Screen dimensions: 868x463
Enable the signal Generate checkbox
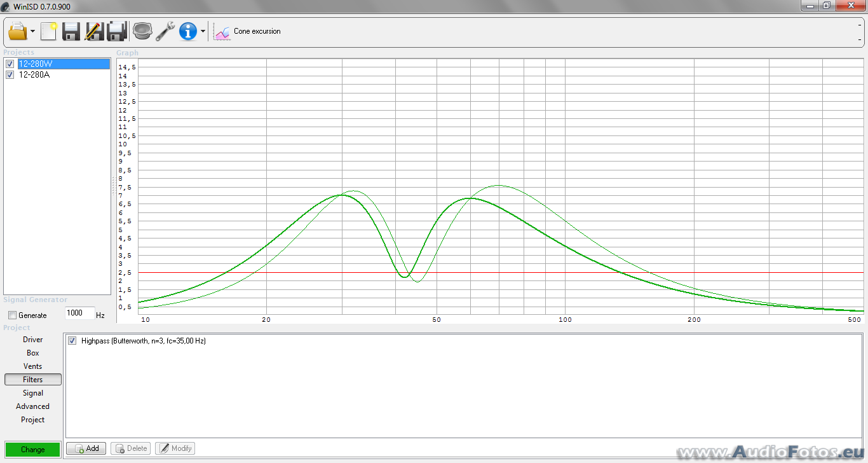(x=12, y=315)
